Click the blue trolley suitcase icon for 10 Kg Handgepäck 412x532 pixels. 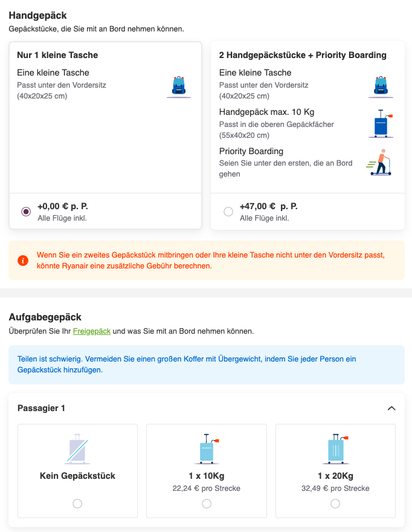pyautogui.click(x=381, y=123)
